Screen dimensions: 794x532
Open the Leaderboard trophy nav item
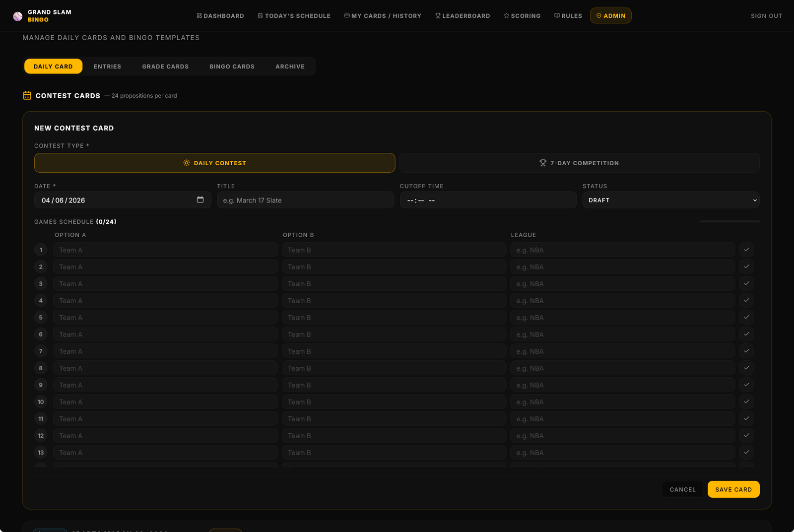[463, 16]
